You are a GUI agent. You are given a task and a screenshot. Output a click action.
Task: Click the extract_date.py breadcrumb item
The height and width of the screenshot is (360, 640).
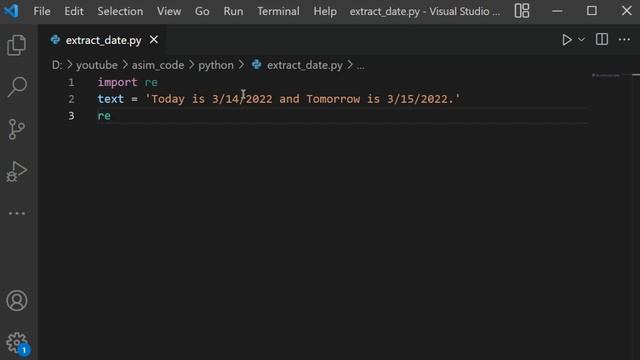[304, 65]
